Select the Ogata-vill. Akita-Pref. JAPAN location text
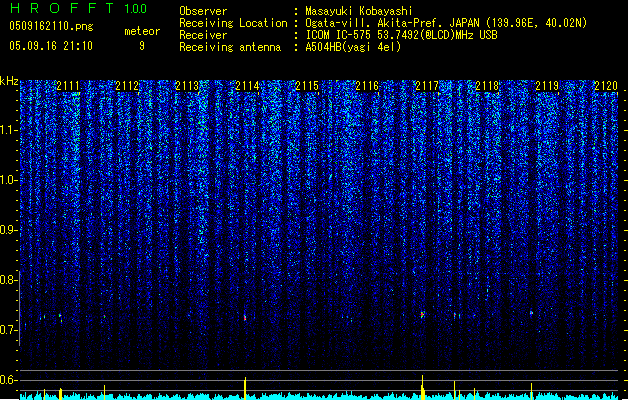629x400 pixels. [446, 23]
